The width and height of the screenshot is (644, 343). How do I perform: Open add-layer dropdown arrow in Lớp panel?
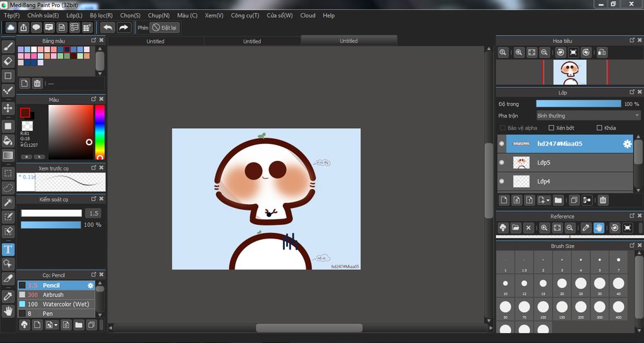[x=548, y=200]
